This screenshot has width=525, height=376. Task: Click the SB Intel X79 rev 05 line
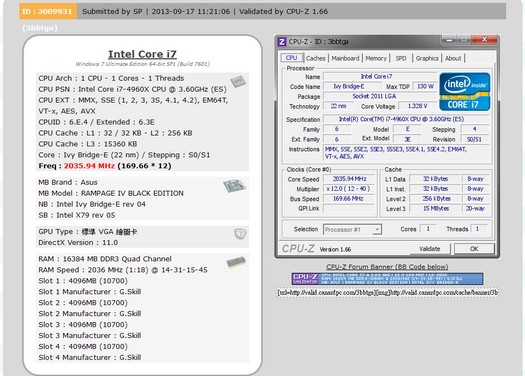(77, 215)
